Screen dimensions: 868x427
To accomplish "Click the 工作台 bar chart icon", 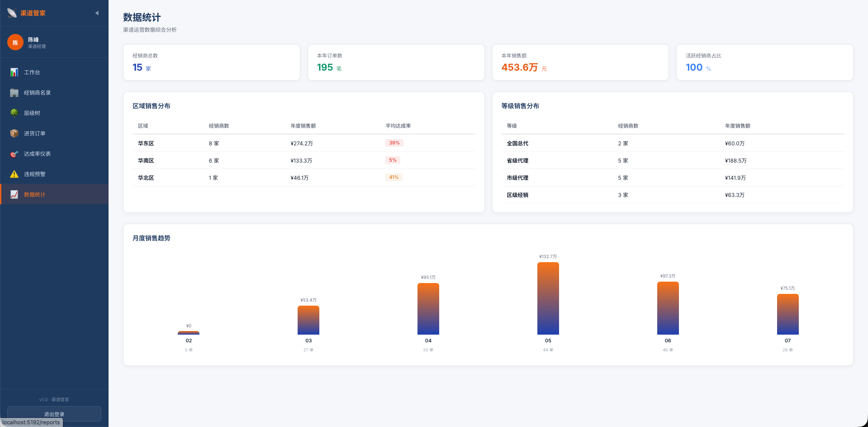I will (x=14, y=72).
